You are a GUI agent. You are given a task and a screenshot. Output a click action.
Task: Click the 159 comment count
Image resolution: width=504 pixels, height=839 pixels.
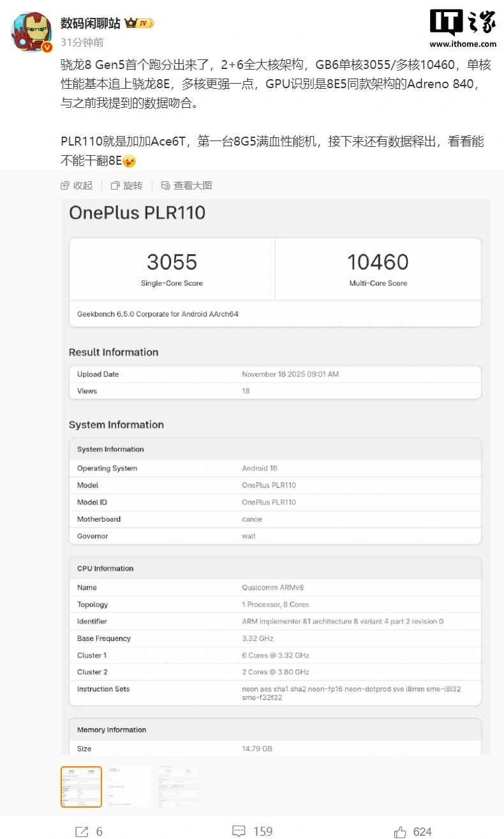pos(262,831)
